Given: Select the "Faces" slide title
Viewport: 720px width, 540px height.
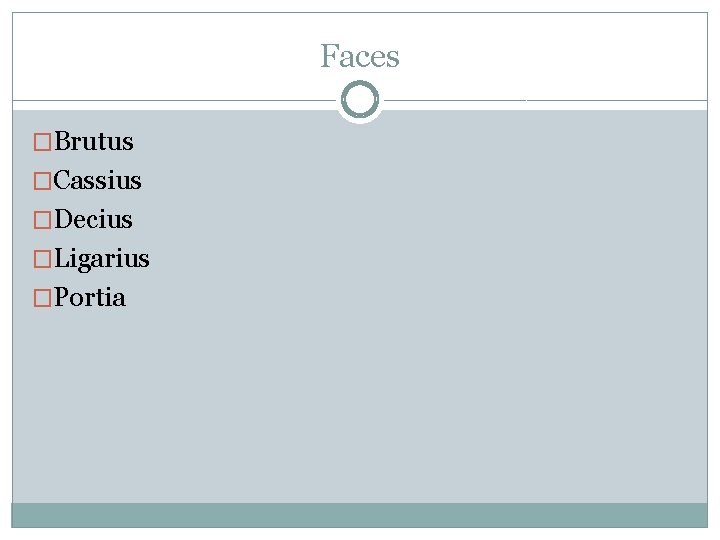Looking at the screenshot, I should click(360, 57).
